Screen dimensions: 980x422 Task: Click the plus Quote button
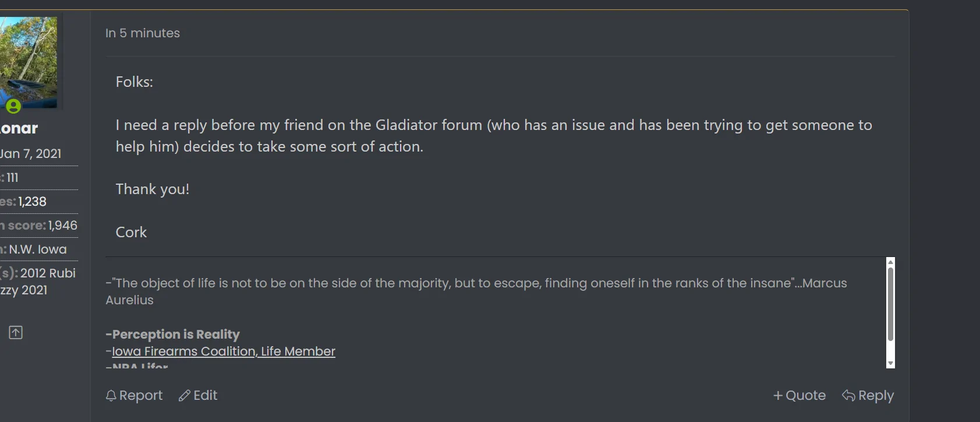coord(799,395)
